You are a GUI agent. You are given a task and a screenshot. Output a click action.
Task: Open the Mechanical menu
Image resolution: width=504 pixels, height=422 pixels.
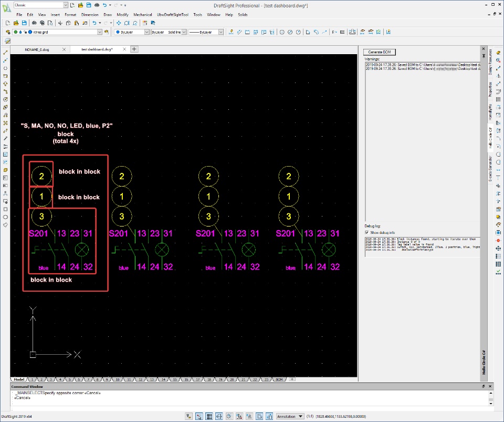tap(142, 15)
